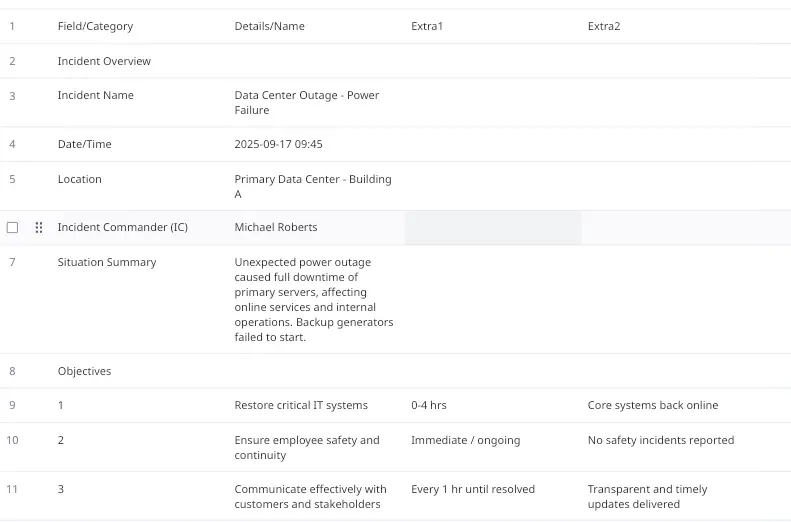This screenshot has width=791, height=522.
Task: Click the Extra2 column header
Action: tap(604, 26)
